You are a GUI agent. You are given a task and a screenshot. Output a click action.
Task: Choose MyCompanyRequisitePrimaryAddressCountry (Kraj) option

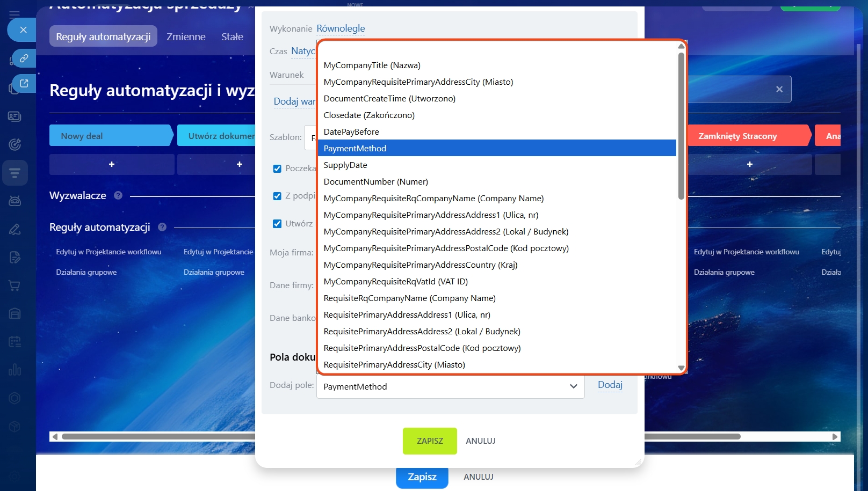pos(497,265)
